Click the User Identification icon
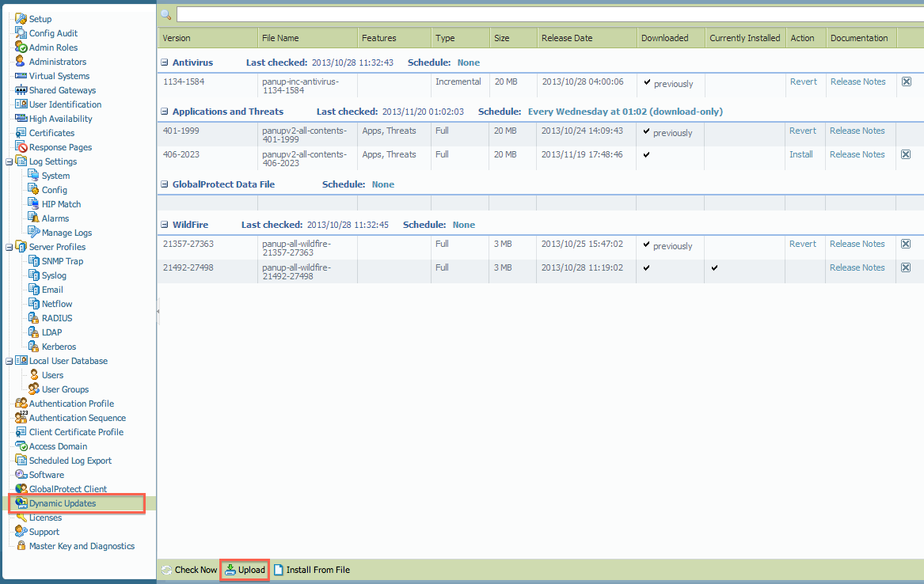Viewport: 924px width, 584px height. click(21, 104)
